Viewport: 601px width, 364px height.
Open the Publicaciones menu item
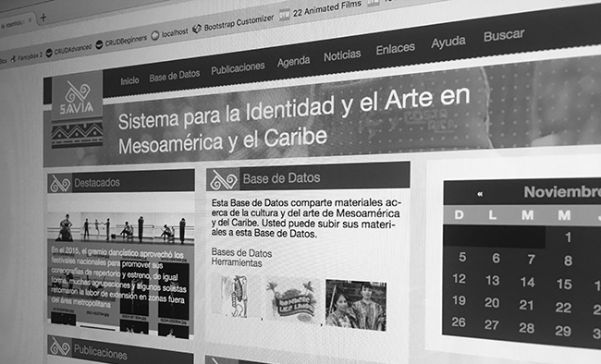pos(238,68)
